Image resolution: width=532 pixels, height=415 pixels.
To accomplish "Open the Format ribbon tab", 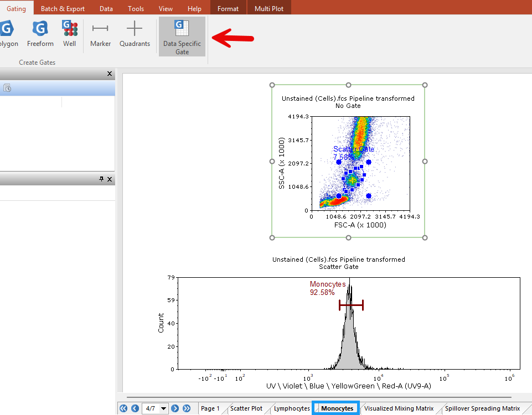I will point(228,9).
